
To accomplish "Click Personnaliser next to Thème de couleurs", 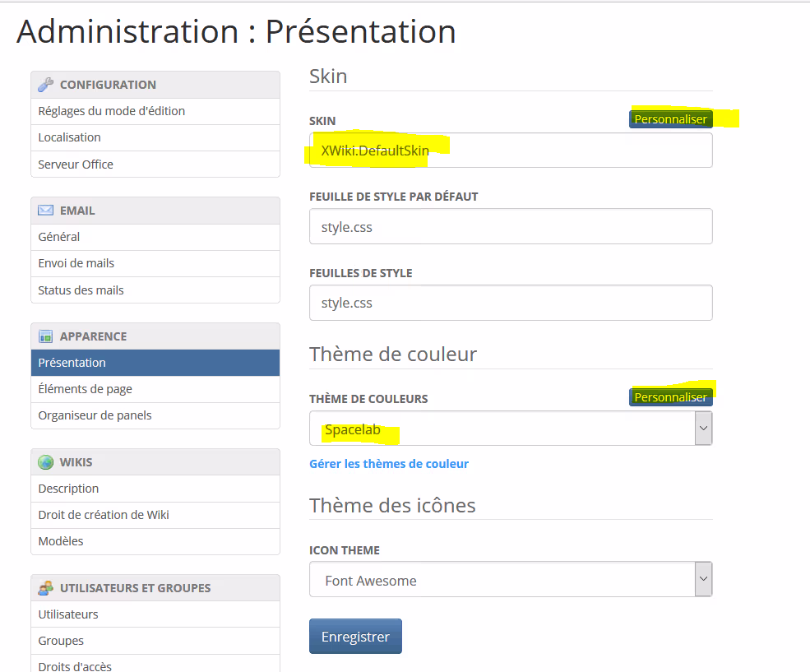I will (670, 397).
